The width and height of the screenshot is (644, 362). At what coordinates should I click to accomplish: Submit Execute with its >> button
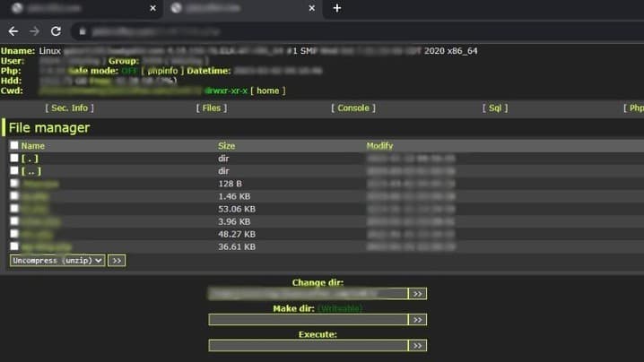pyautogui.click(x=418, y=346)
